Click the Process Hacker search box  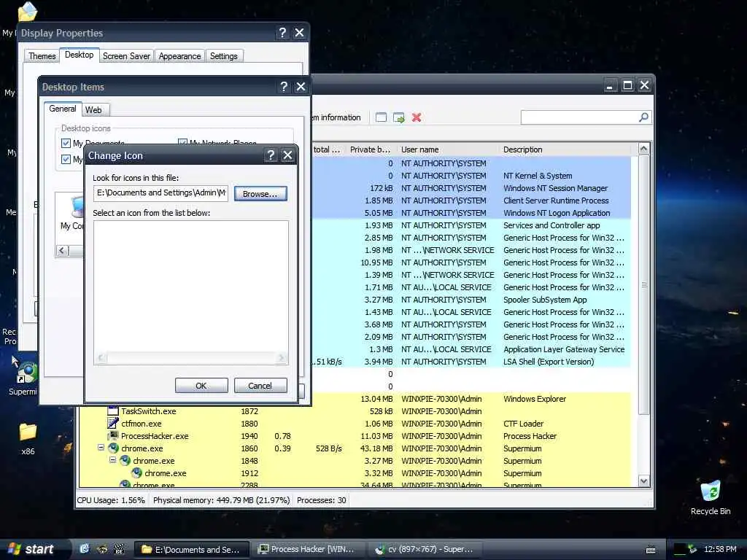pyautogui.click(x=586, y=117)
